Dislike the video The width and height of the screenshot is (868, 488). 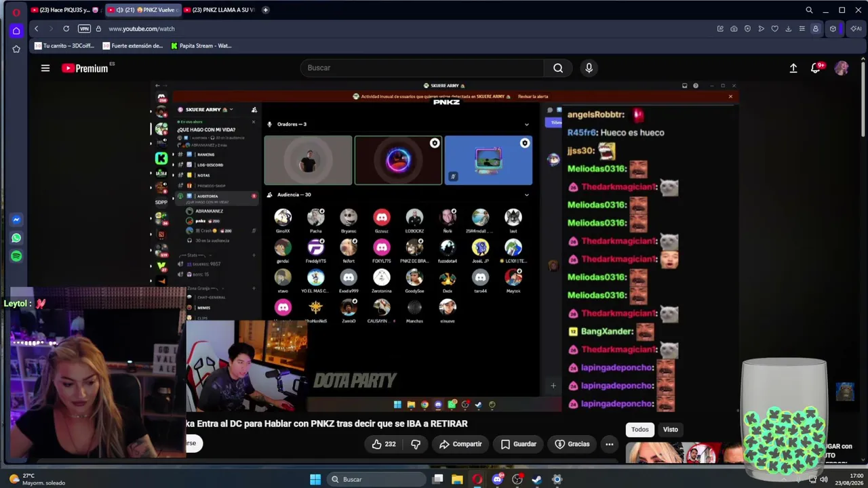[416, 444]
